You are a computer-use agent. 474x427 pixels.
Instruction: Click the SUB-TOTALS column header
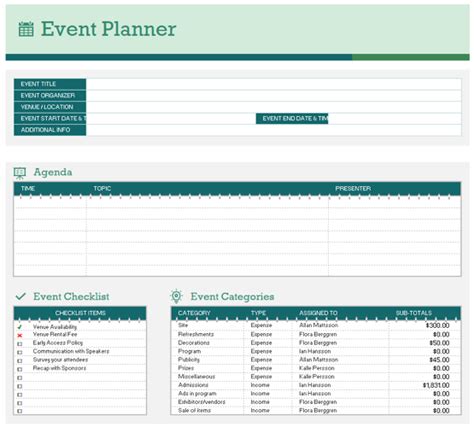(x=414, y=313)
